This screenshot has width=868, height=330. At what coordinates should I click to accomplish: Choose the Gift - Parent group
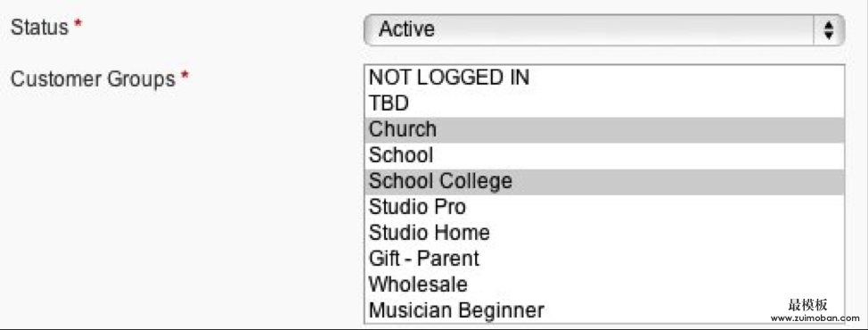604,259
